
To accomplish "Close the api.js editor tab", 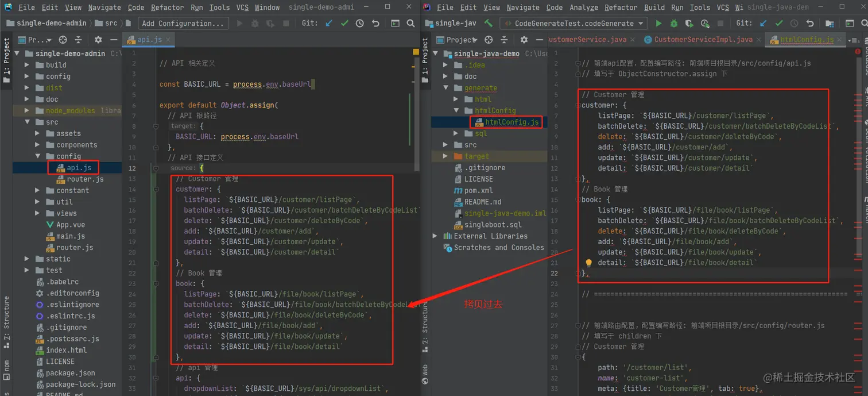I will (x=169, y=40).
